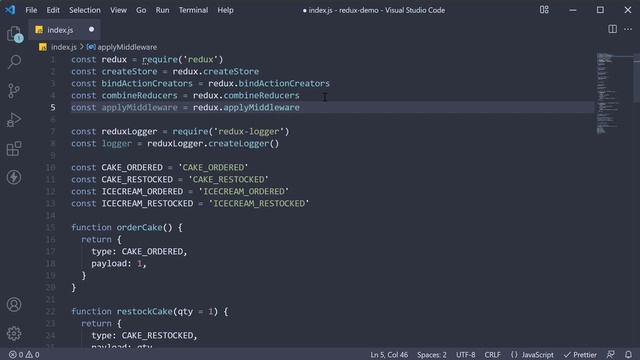The image size is (640, 360).
Task: Open the Source Control view
Action: point(14,91)
